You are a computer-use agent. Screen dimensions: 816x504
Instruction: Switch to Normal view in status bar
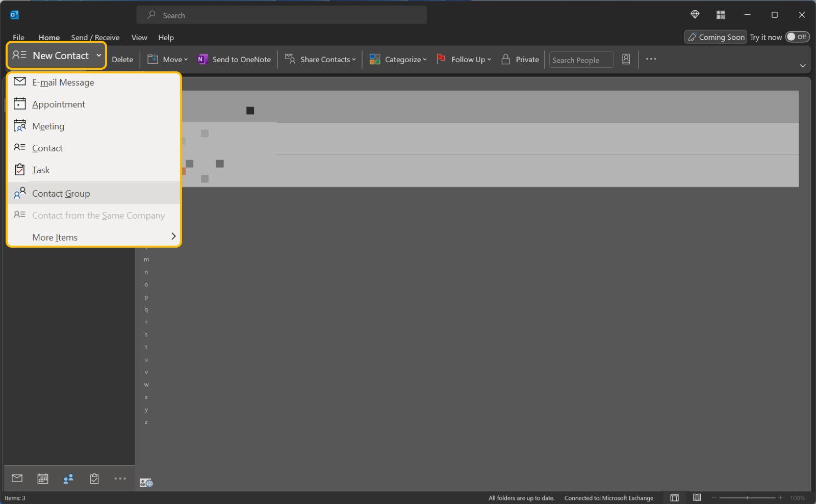pos(674,498)
